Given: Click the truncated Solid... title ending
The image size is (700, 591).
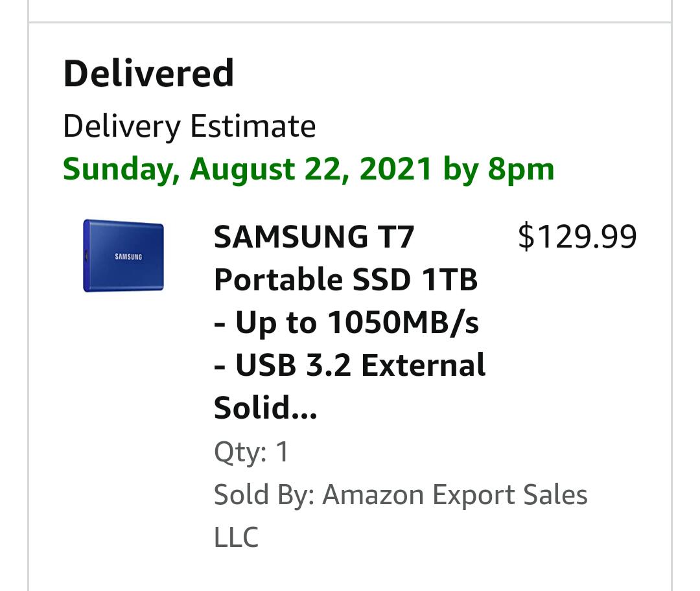Looking at the screenshot, I should click(265, 408).
